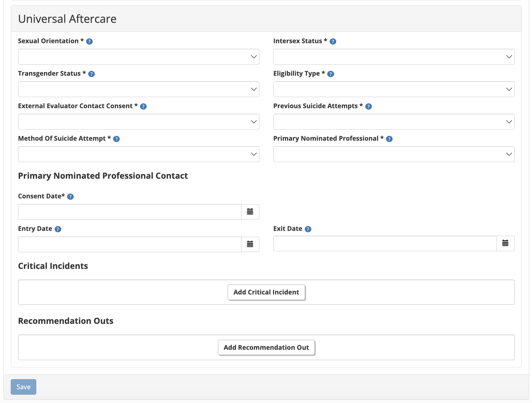Click help icon beside Sexual Orientation
The width and height of the screenshot is (532, 403).
pyautogui.click(x=89, y=41)
